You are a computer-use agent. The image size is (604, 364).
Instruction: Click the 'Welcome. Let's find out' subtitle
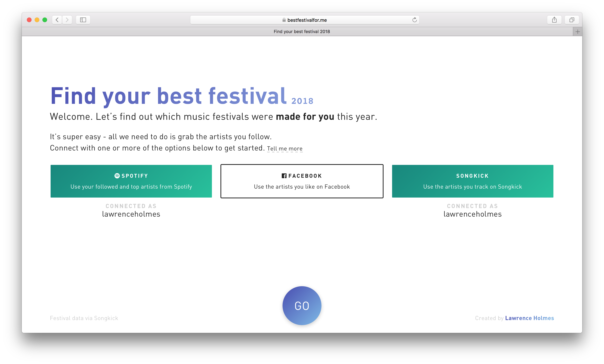coord(213,117)
